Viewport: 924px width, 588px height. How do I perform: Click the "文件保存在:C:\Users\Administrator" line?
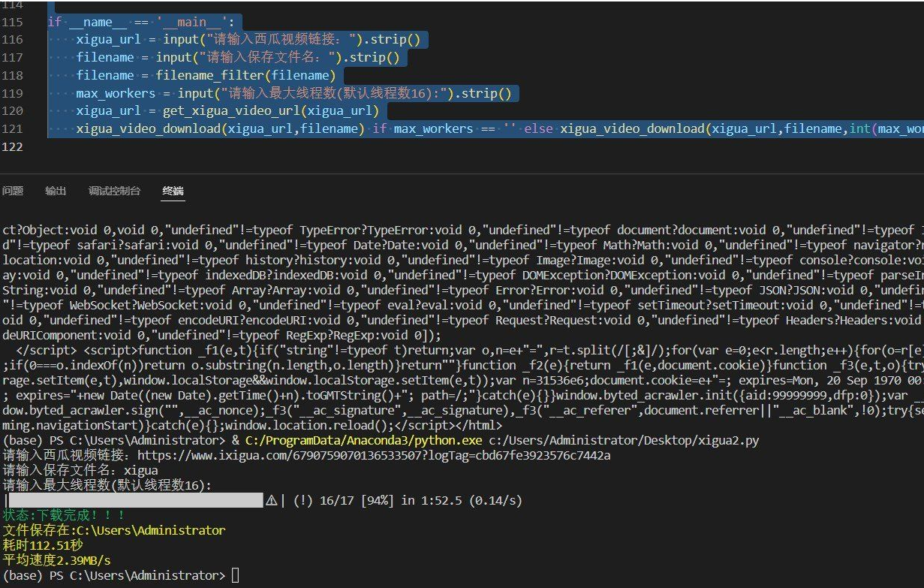click(x=113, y=530)
